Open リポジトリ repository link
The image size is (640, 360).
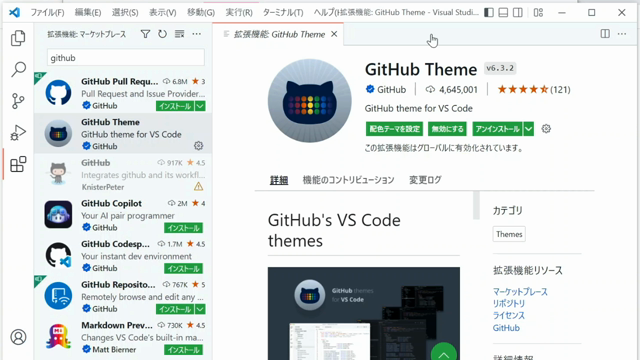[x=509, y=304]
